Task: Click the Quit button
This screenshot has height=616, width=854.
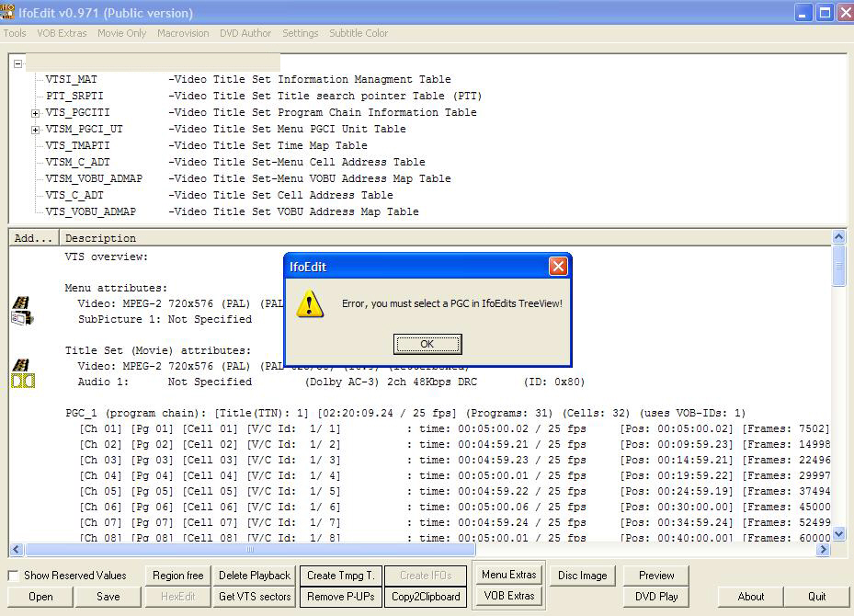Action: click(x=816, y=597)
